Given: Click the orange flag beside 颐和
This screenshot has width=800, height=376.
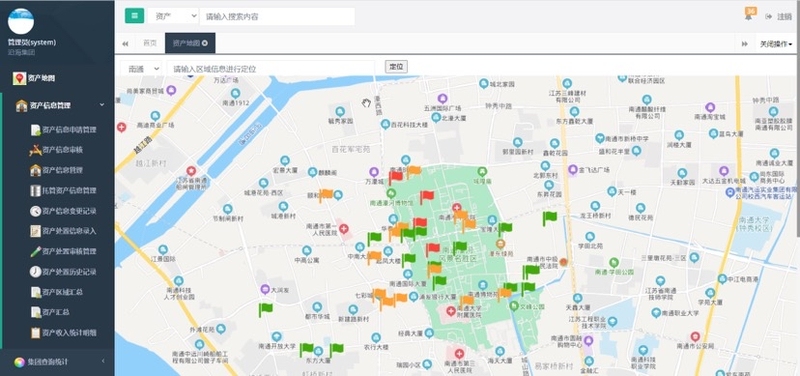Looking at the screenshot, I should pos(326,195).
